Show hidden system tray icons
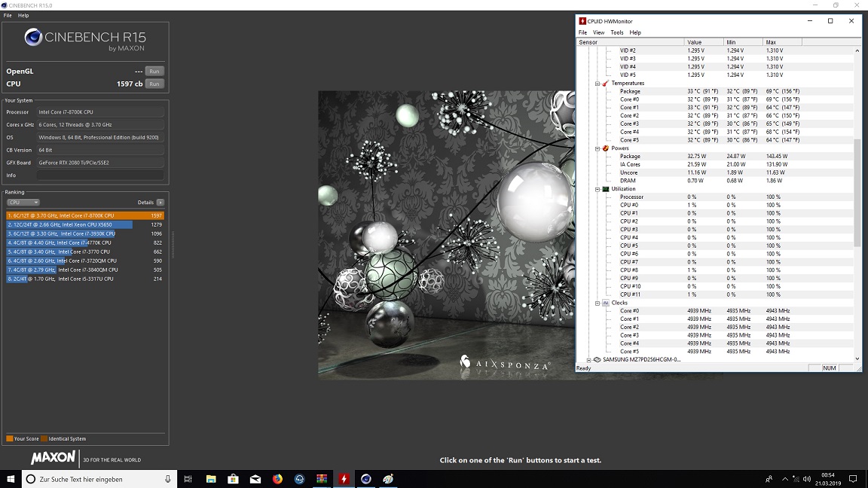Screen dimensions: 868x488 784,479
